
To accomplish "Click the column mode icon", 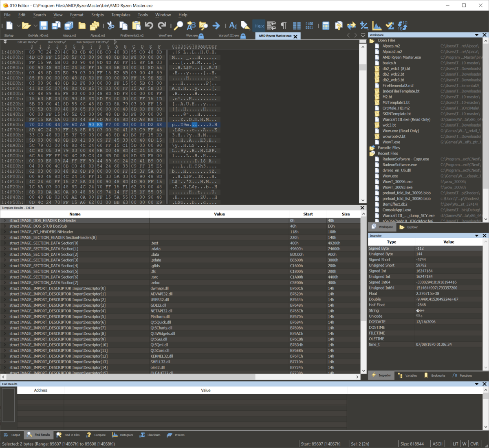I will (297, 26).
